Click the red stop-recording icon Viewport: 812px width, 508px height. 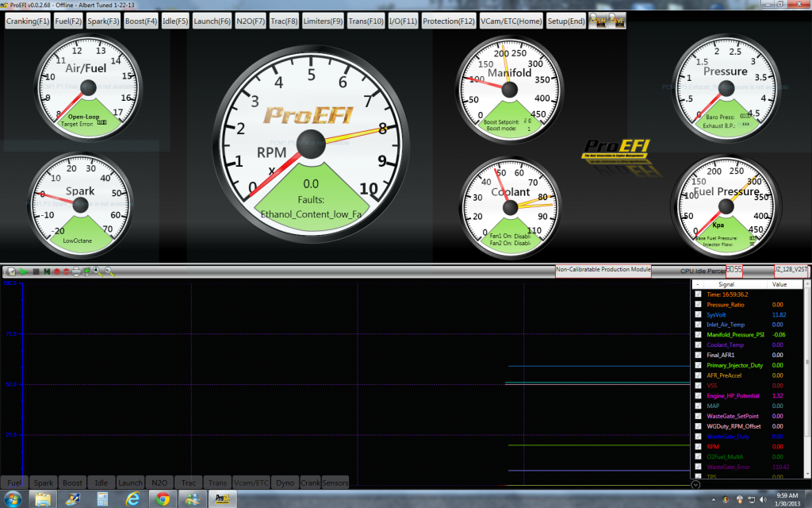point(67,271)
